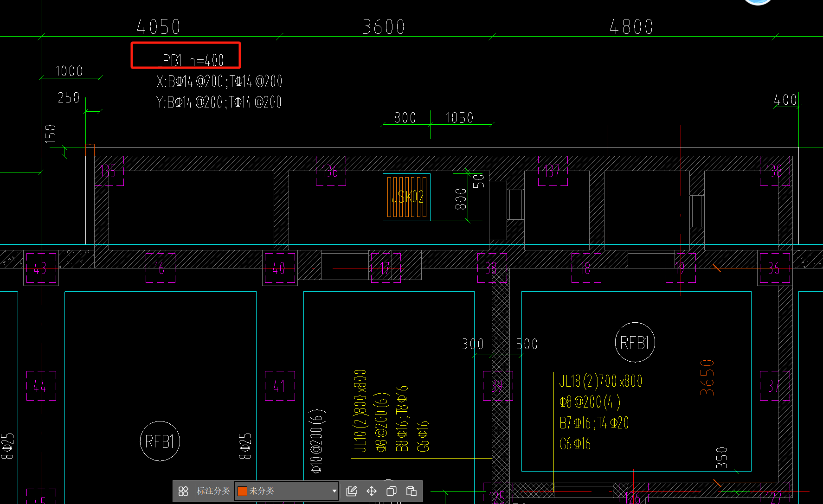The height and width of the screenshot is (504, 823).
Task: Click the copy icon in the floating toolbar
Action: pos(392,491)
